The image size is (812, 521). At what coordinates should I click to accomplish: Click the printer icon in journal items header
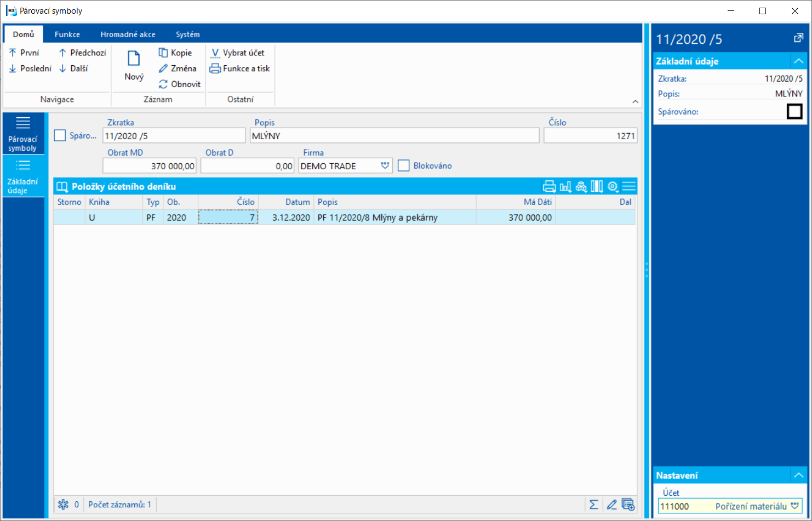pos(549,187)
